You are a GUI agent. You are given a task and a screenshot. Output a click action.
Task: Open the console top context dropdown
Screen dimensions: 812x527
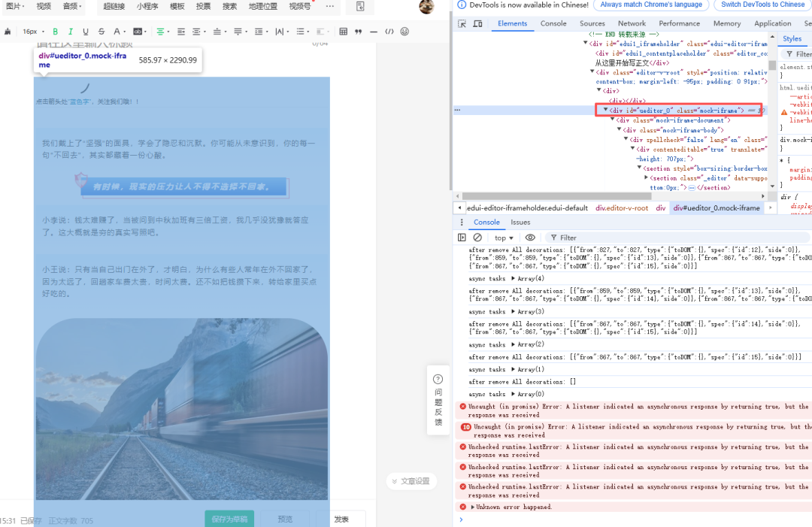[504, 238]
